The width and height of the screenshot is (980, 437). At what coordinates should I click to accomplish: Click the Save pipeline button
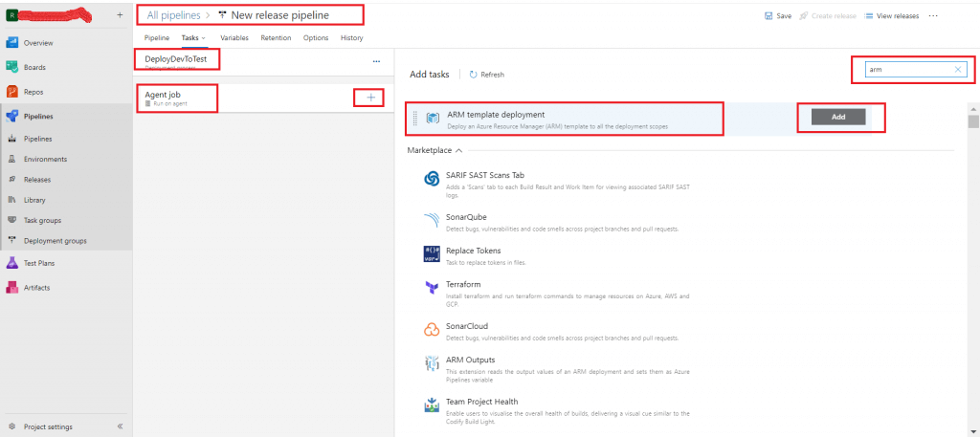[778, 16]
